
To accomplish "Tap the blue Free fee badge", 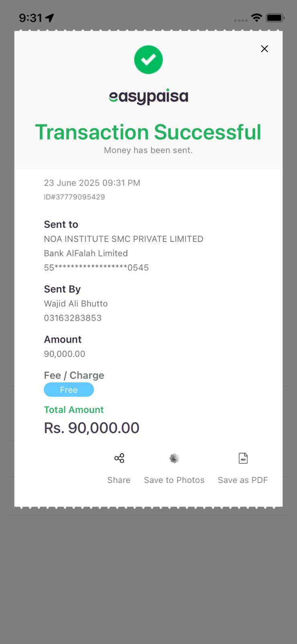I will tap(69, 390).
